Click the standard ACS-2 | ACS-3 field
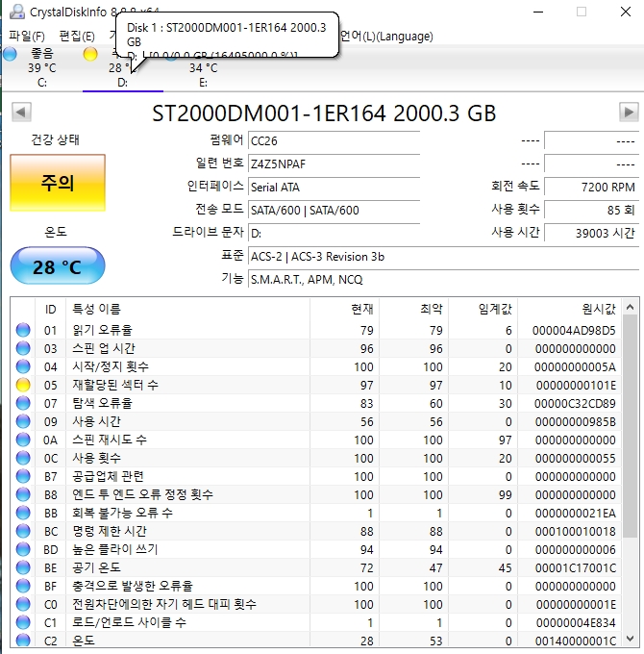Viewport: 644px width, 654px height. (x=443, y=256)
